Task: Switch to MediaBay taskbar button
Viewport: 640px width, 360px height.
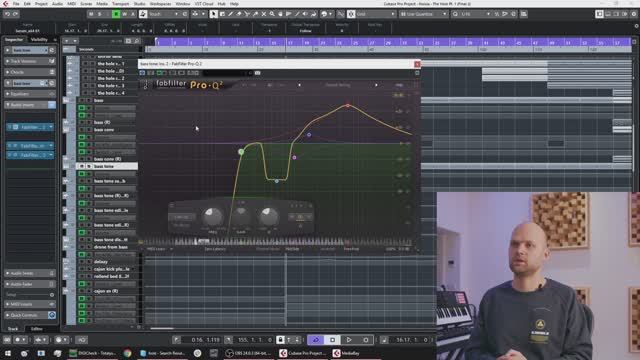Action: [347, 353]
